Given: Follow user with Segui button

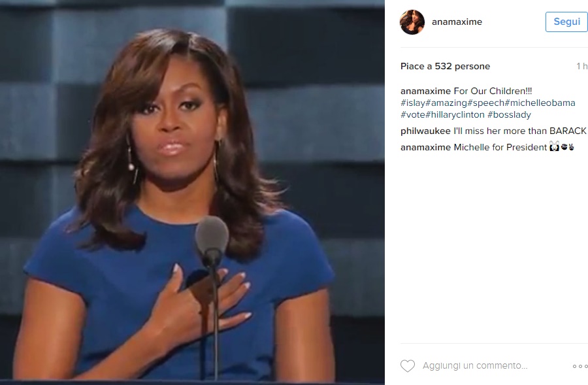Looking at the screenshot, I should pyautogui.click(x=566, y=22).
